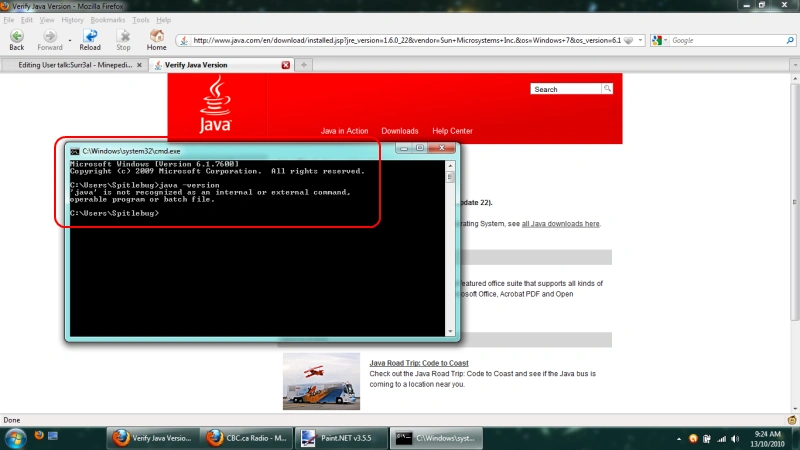This screenshot has width=800, height=450.
Task: Open the back/forward history dropdown arrow
Action: 70,40
